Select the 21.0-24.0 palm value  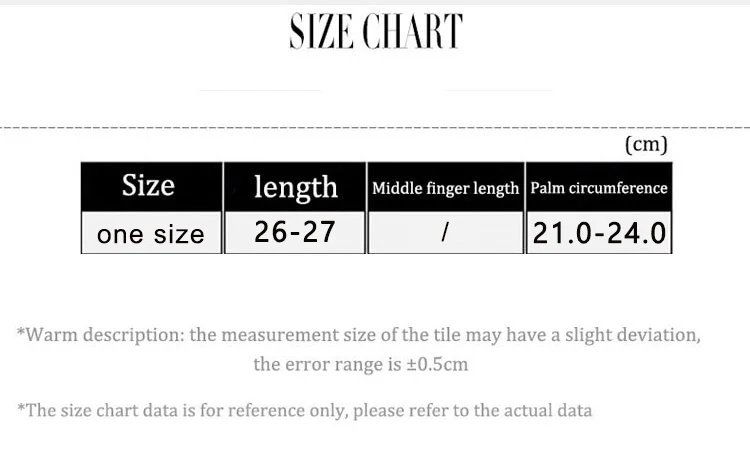point(599,233)
